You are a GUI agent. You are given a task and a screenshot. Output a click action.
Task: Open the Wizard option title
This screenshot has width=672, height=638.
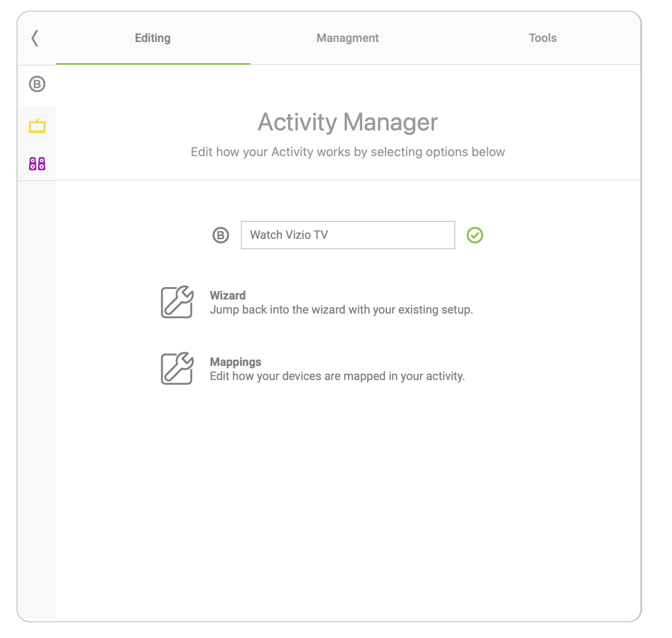228,295
